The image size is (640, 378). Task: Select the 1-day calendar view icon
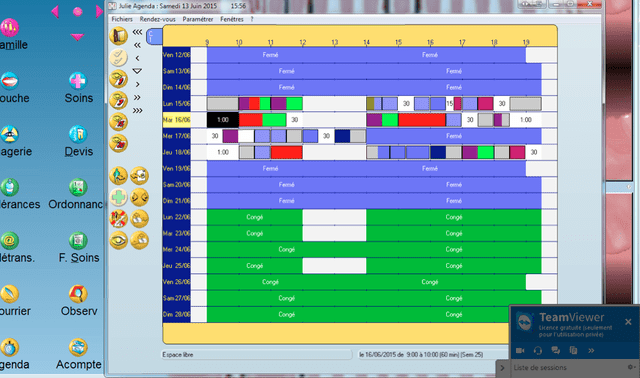point(118,79)
